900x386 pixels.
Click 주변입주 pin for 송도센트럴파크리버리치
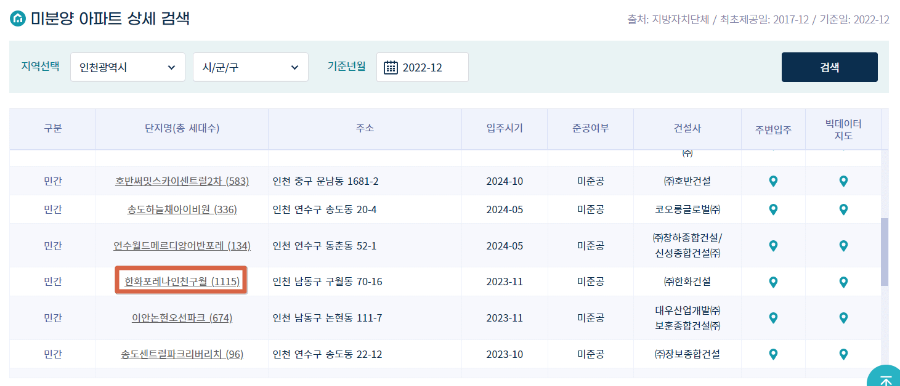click(773, 354)
